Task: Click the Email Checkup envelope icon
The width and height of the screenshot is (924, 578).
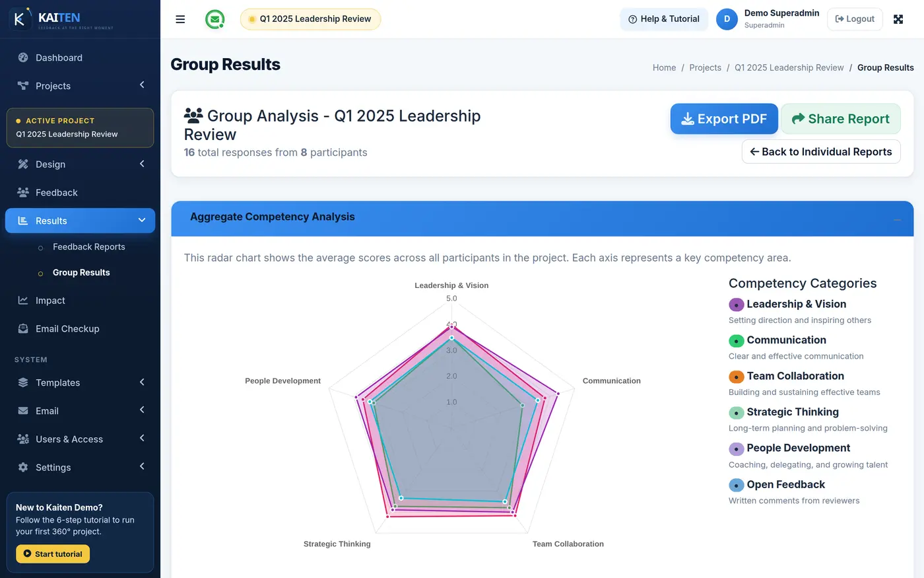Action: tap(23, 329)
